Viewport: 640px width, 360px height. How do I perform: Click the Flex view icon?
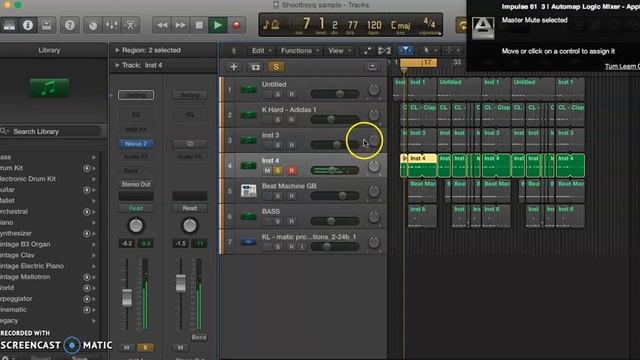(384, 51)
